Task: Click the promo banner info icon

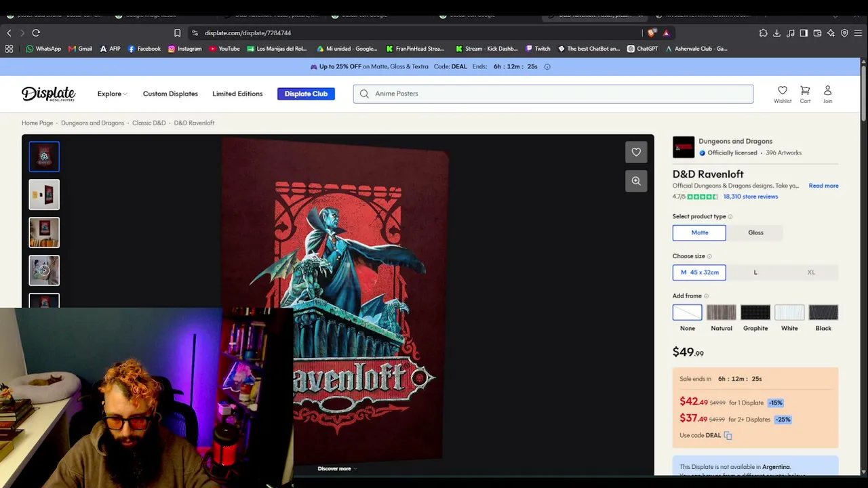Action: [x=547, y=66]
